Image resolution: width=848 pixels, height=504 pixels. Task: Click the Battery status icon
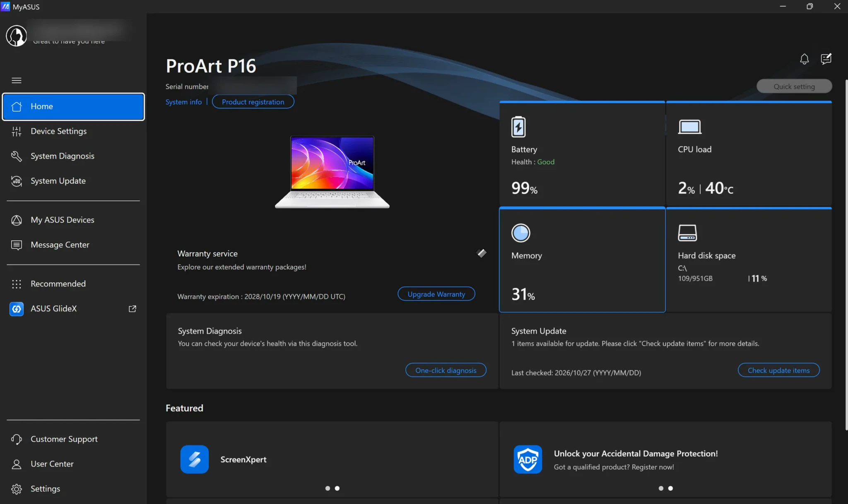click(x=518, y=127)
